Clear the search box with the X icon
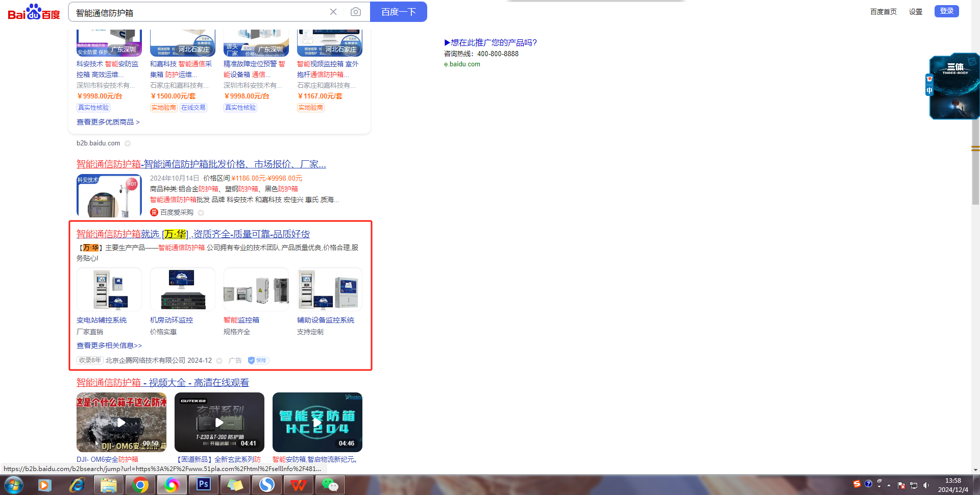 click(333, 12)
